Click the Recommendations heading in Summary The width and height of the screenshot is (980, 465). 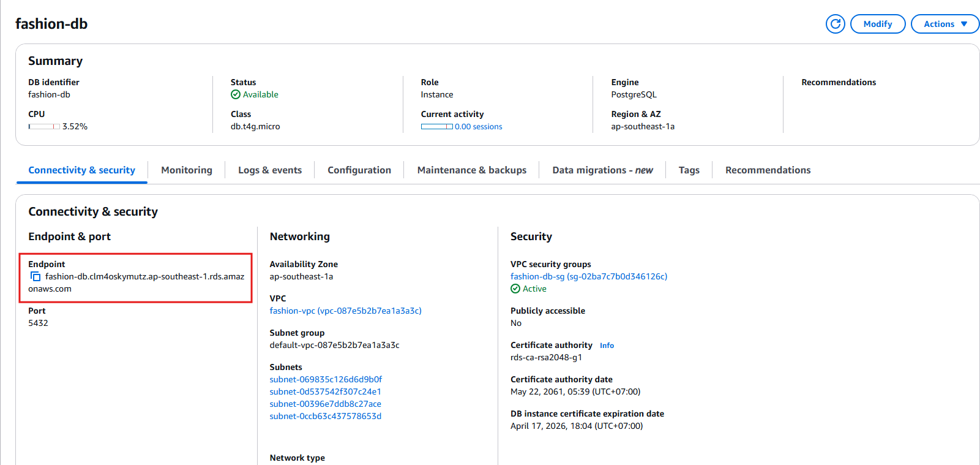tap(839, 82)
